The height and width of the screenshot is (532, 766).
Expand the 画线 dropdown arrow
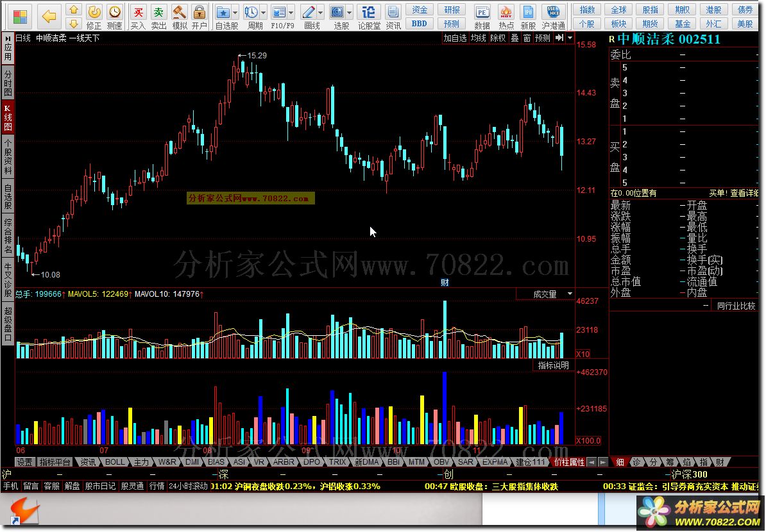[x=321, y=12]
